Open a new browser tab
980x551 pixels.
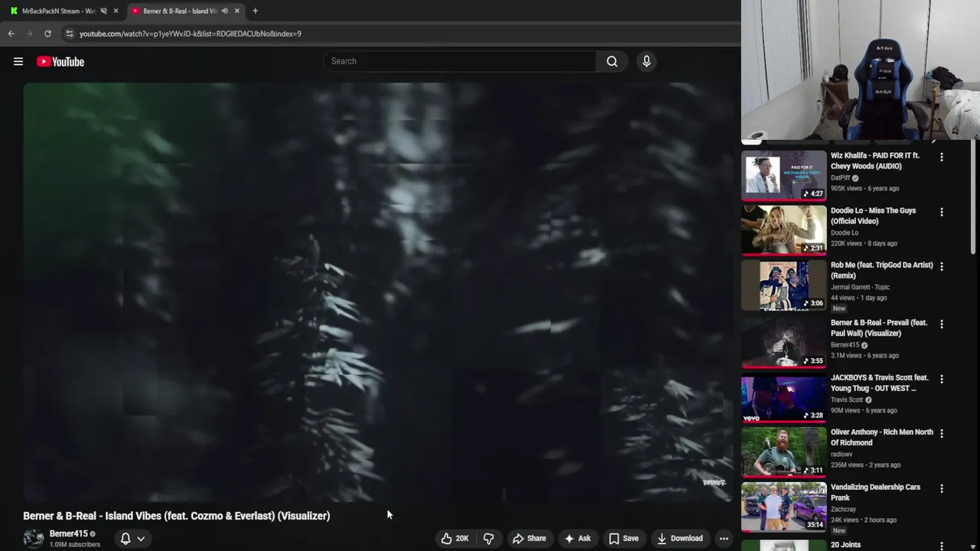pyautogui.click(x=255, y=11)
